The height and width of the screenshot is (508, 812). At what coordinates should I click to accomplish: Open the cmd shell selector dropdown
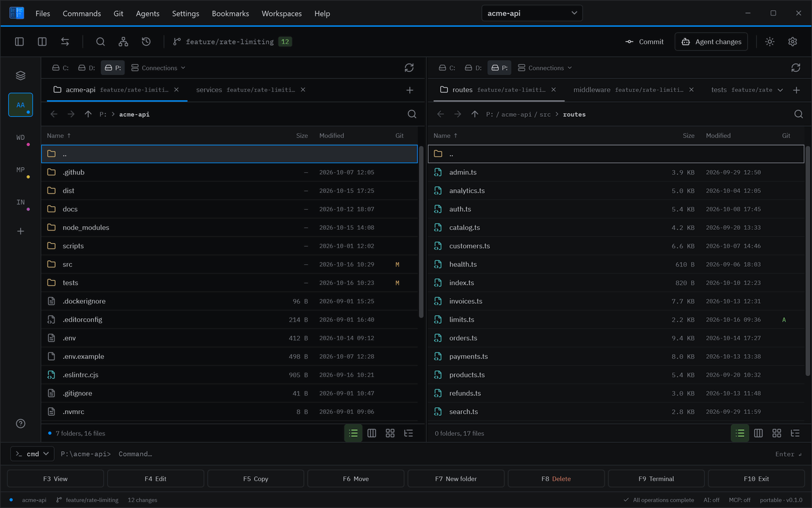pyautogui.click(x=32, y=454)
